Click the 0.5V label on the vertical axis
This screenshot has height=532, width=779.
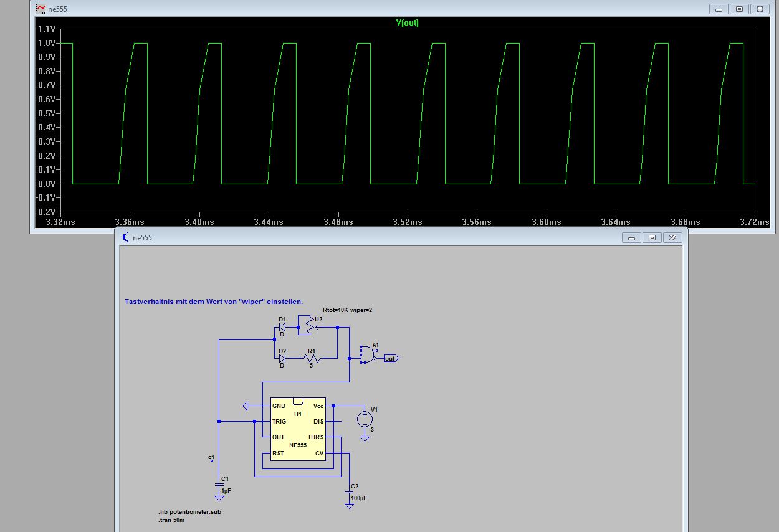[47, 113]
